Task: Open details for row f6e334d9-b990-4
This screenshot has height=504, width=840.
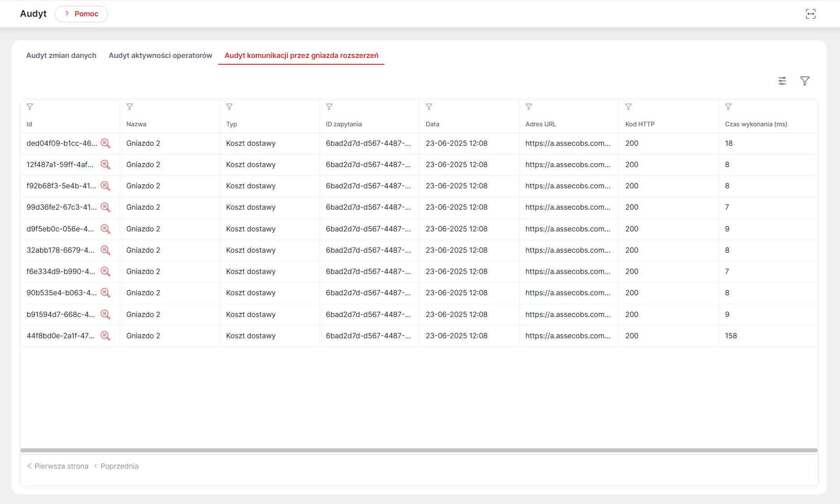Action: 106,272
